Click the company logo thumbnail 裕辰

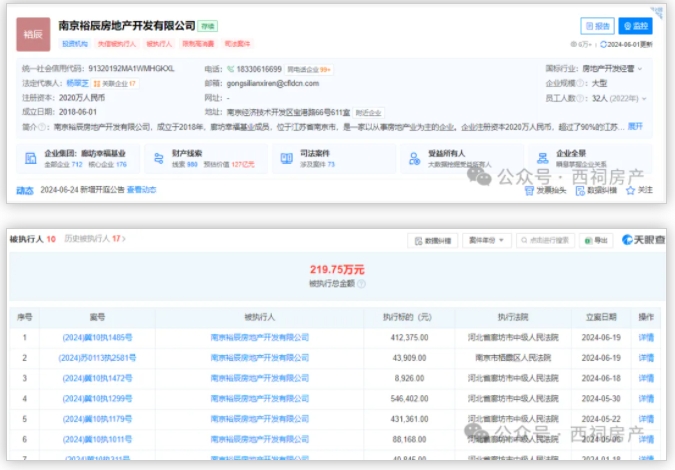click(33, 33)
